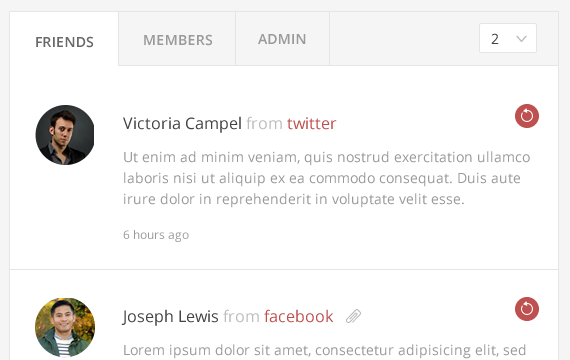570x360 pixels.
Task: Open the Members tab
Action: pos(177,40)
